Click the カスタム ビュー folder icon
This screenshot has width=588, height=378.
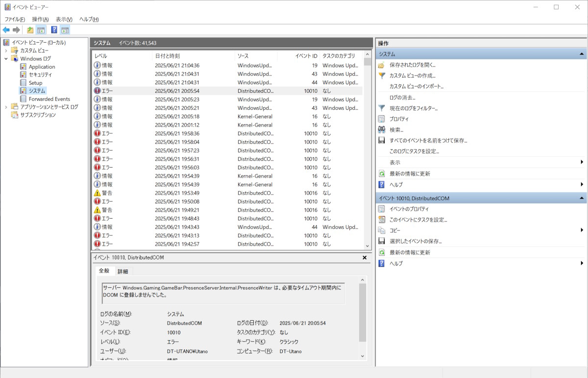pos(15,50)
